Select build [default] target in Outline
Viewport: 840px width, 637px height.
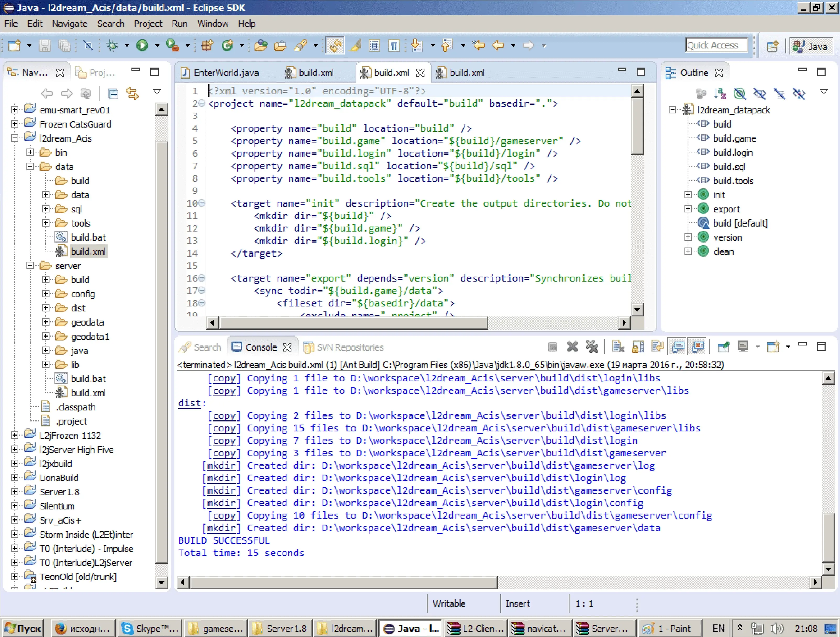740,223
